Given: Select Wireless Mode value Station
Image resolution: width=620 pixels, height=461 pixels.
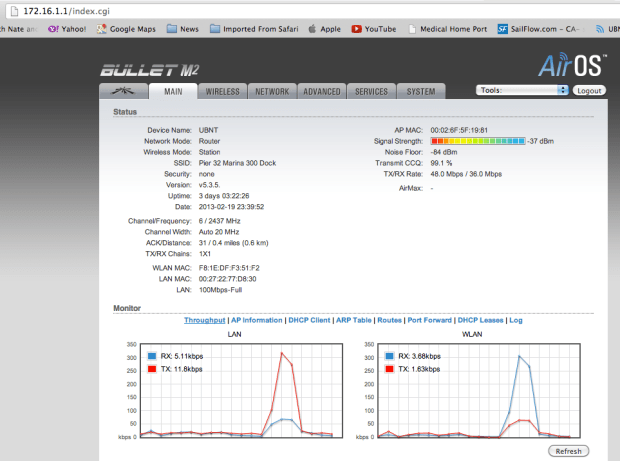Looking at the screenshot, I should click(210, 152).
